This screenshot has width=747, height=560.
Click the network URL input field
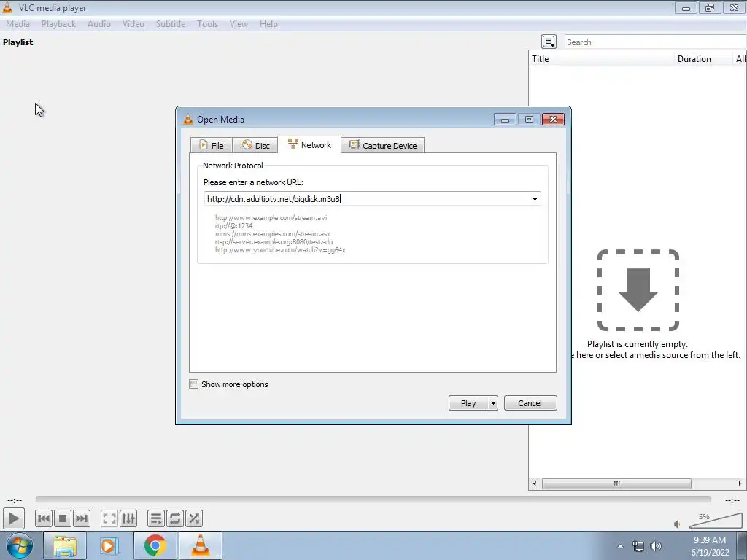(x=367, y=198)
